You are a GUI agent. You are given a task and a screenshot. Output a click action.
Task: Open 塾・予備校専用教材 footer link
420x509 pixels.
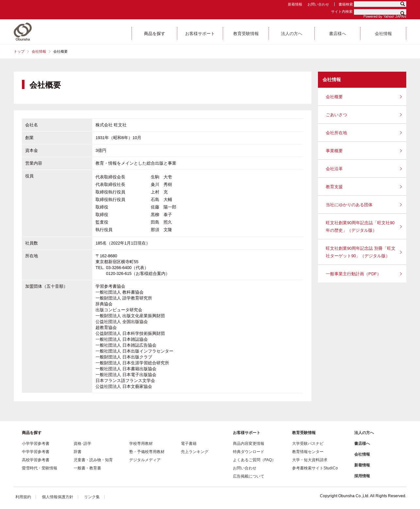click(147, 452)
